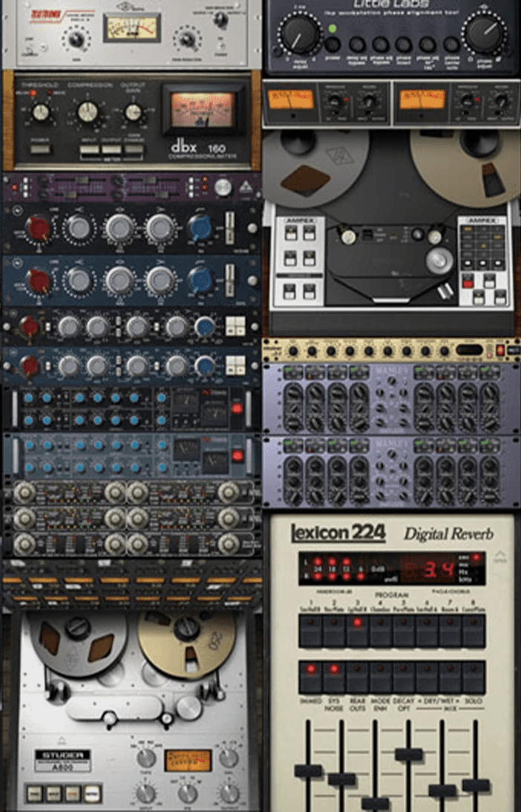Select Lexicon 224 program 4 Chamber
This screenshot has height=812, width=521.
tap(380, 632)
